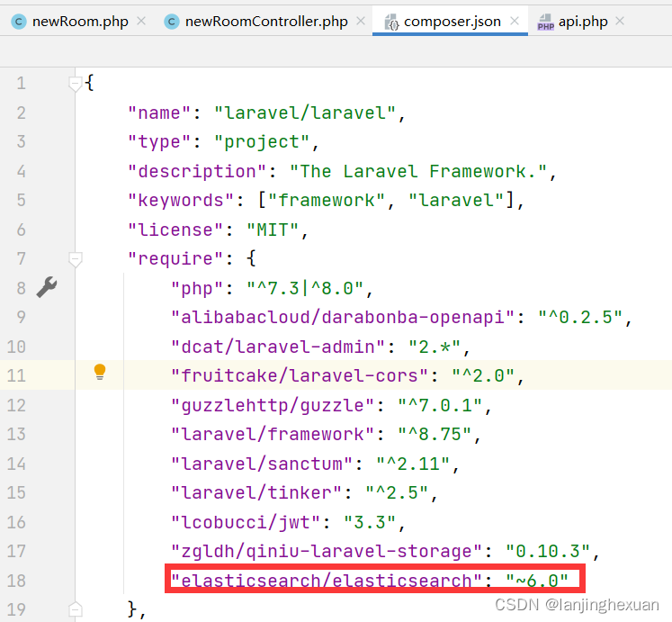The height and width of the screenshot is (622, 672).
Task: Collapse the root JSON object on line 1
Action: pyautogui.click(x=76, y=84)
